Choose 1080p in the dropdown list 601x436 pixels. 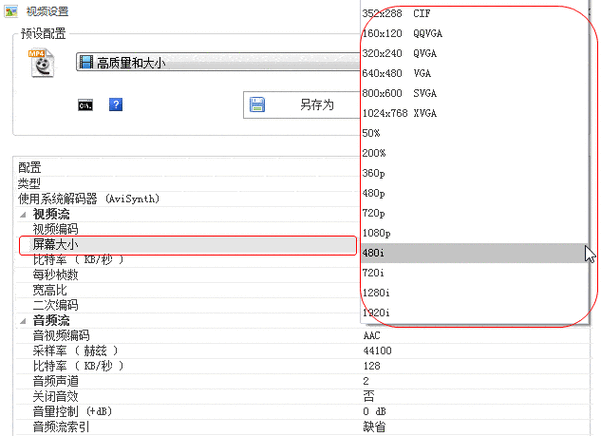[377, 232]
